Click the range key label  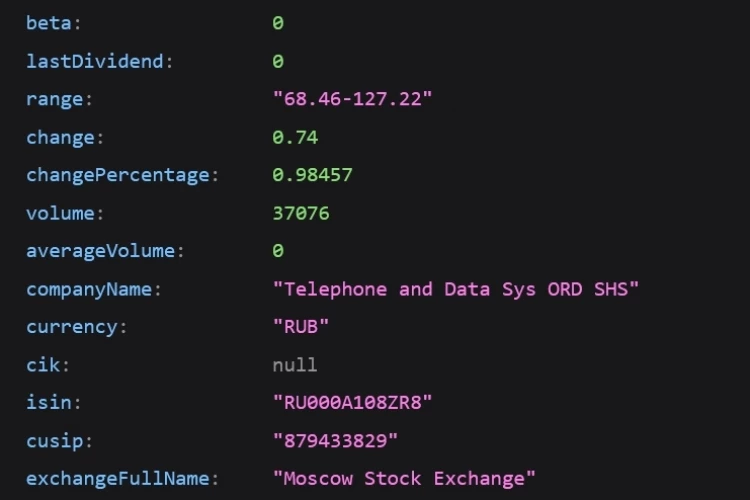[55, 99]
